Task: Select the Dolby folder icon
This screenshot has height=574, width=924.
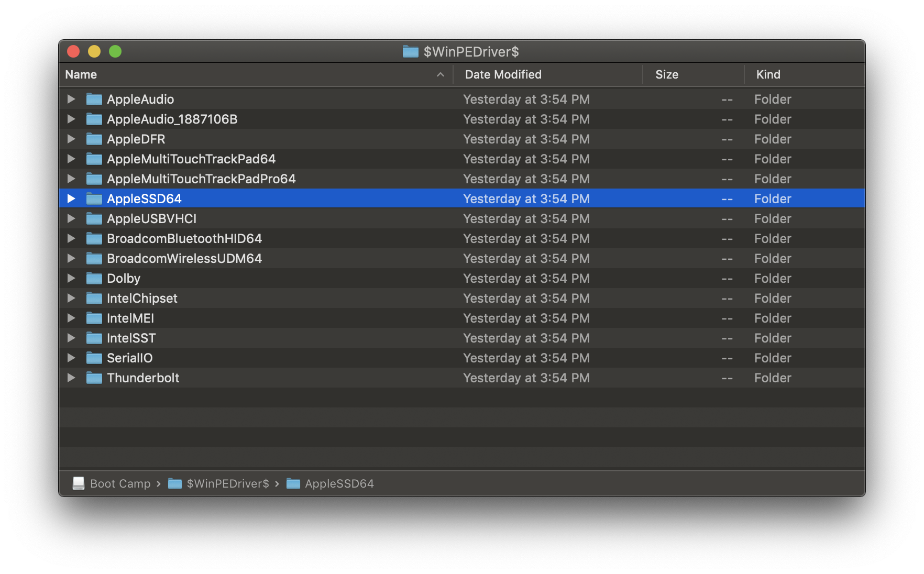Action: click(94, 278)
